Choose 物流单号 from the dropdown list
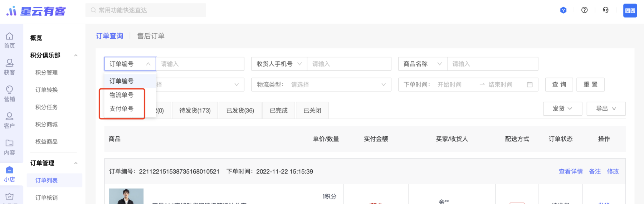Viewport: 644px width, 204px height. point(130,95)
